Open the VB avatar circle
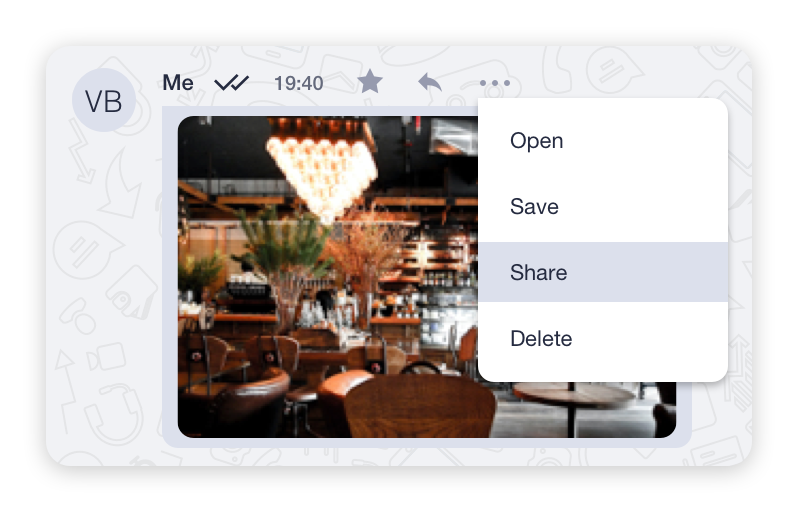Screen dimensions: 802x526 click(x=104, y=100)
